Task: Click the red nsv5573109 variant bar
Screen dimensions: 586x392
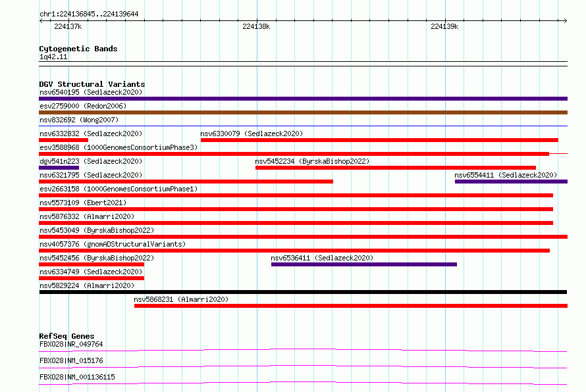Action: point(296,209)
